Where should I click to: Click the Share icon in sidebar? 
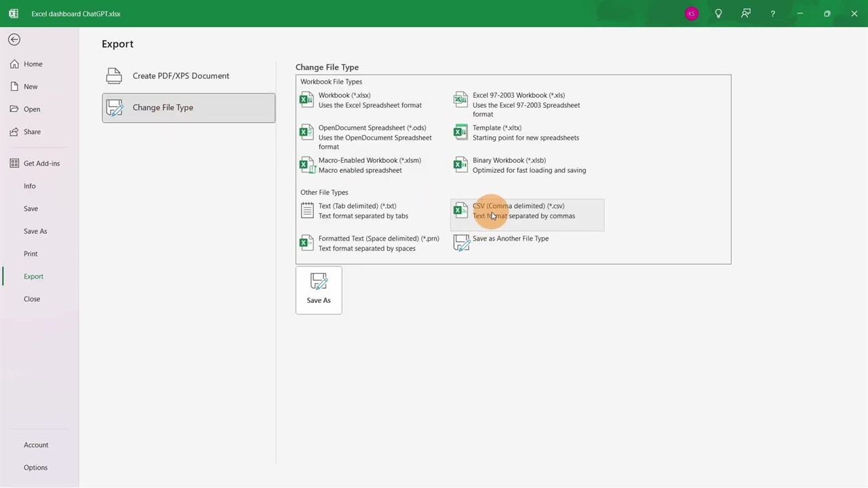coord(14,131)
